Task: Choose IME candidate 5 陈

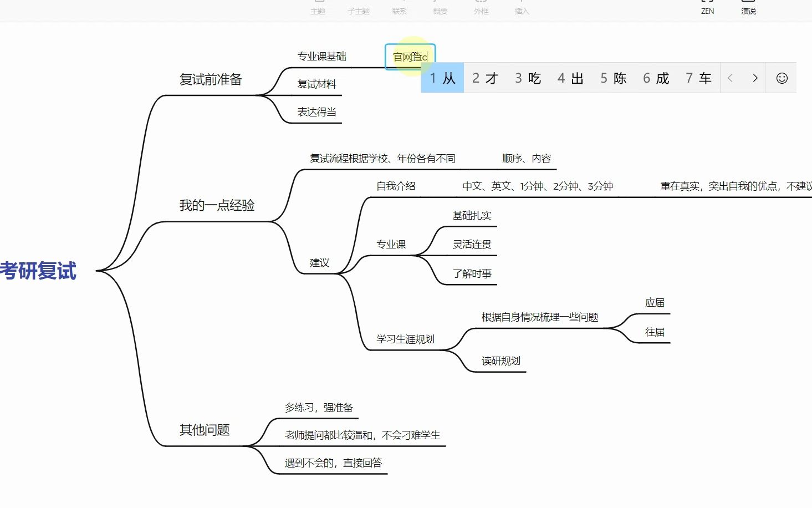Action: (x=613, y=78)
